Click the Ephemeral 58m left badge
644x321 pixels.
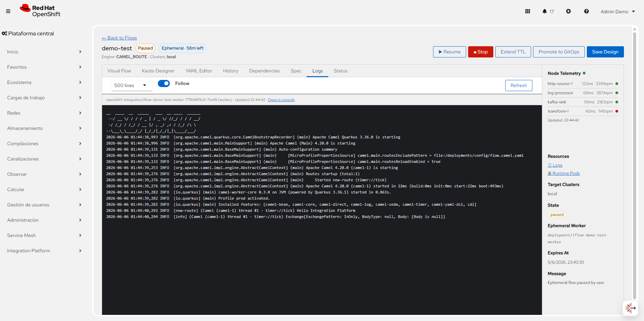(182, 48)
